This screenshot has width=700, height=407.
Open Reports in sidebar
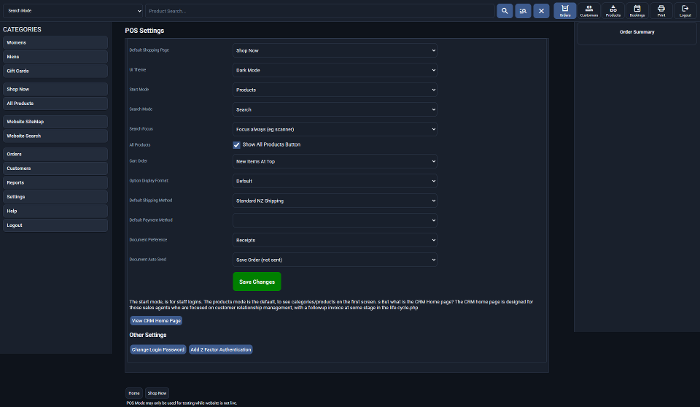pos(55,183)
